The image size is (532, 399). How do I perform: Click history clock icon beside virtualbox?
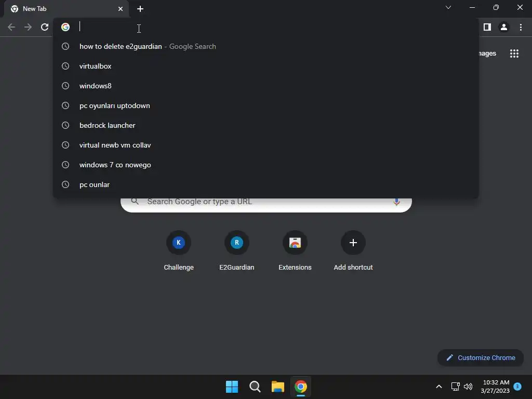pyautogui.click(x=65, y=66)
